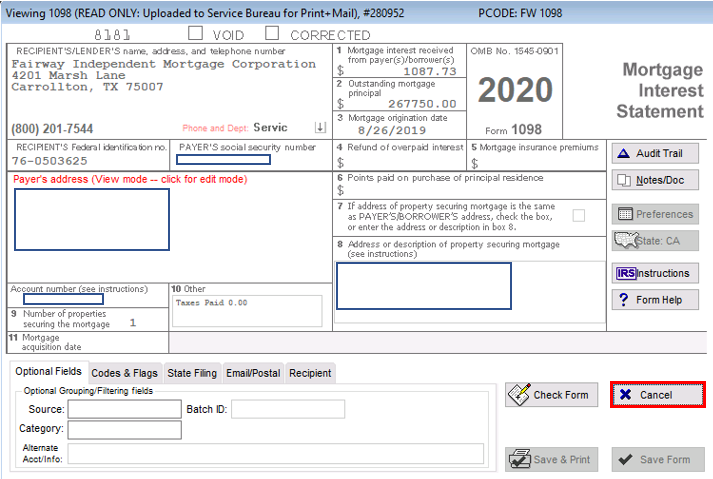Click the lender phone (800) 201-7544
Screen dimensions: 713x479
(x=52, y=129)
